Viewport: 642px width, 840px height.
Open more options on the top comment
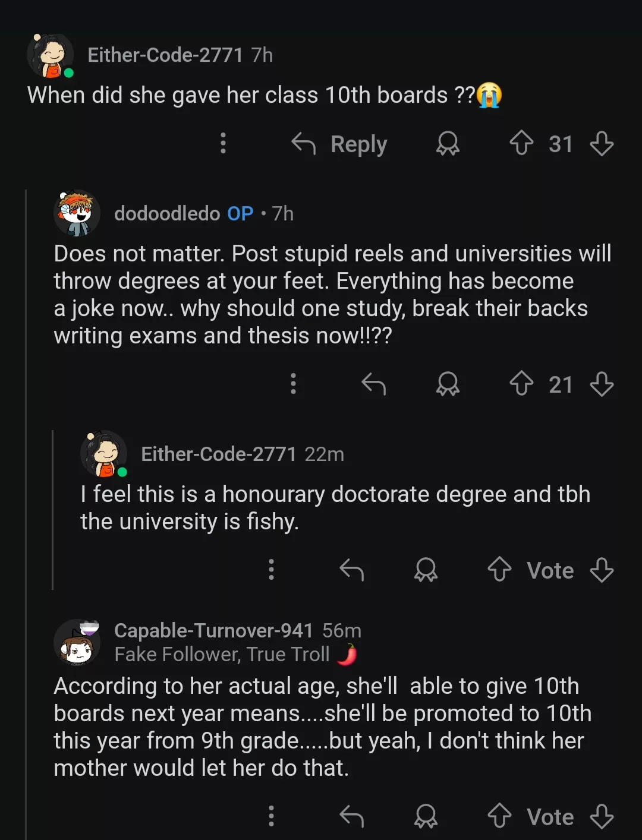coord(224,144)
